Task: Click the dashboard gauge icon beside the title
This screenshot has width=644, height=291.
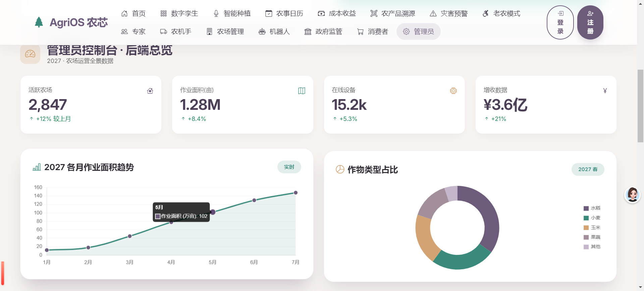Action: pyautogui.click(x=30, y=54)
